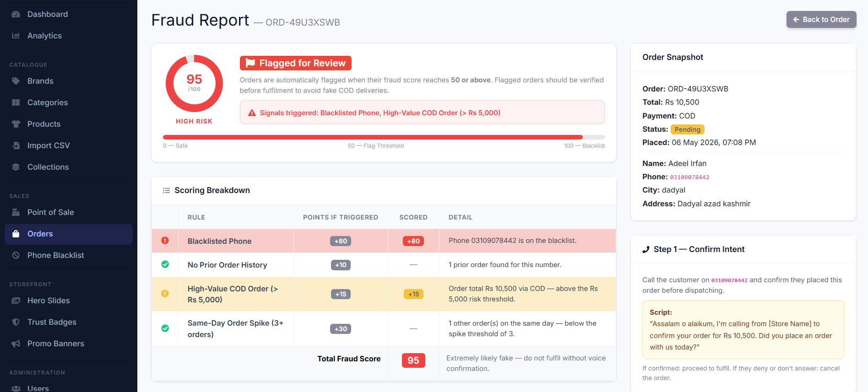Click the phone icon beside Step 1 Confirm Intent
The image size is (868, 392).
point(646,249)
